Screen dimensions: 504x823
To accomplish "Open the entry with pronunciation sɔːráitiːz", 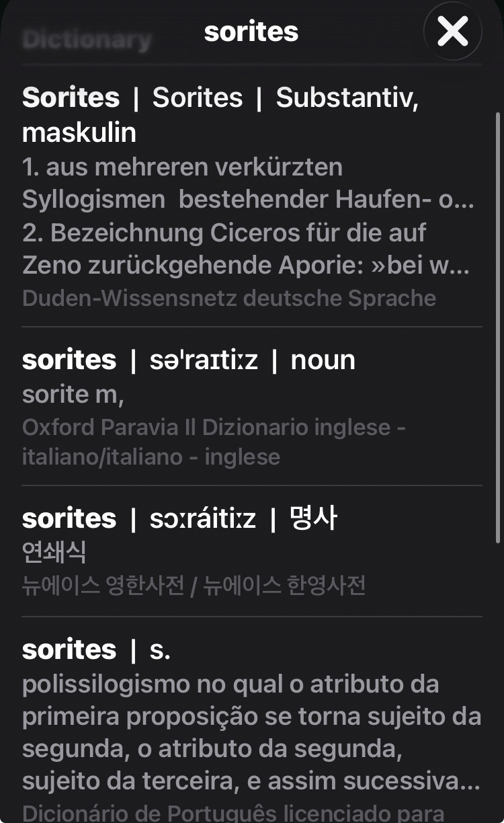I will point(203,518).
